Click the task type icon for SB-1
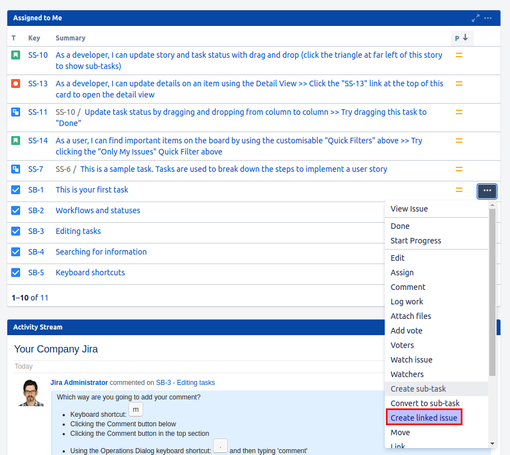Screen dimensions: 510x455 [x=16, y=190]
